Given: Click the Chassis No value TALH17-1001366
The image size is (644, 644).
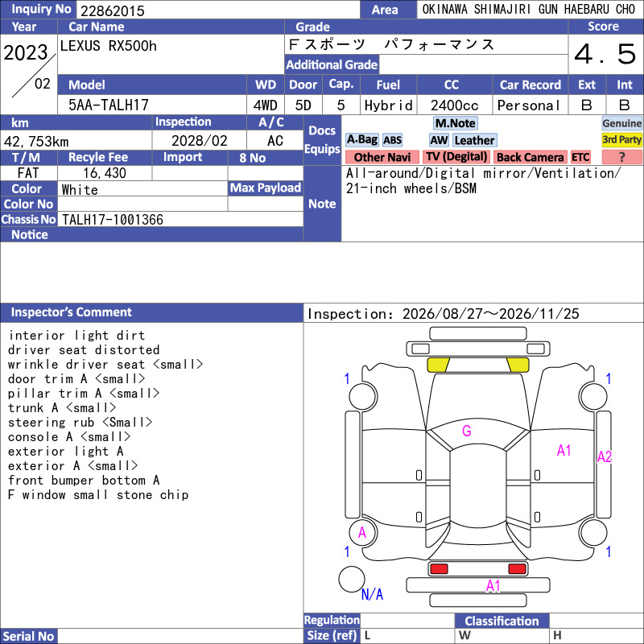Looking at the screenshot, I should coord(113,220).
